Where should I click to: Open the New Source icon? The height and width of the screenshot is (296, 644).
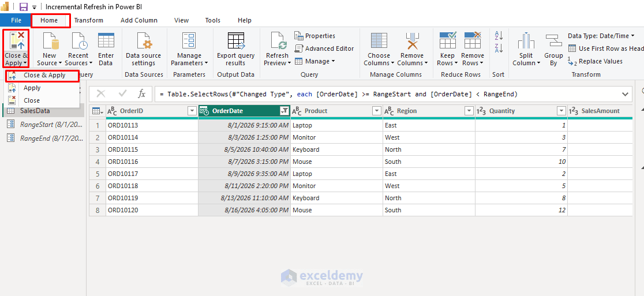[50, 40]
